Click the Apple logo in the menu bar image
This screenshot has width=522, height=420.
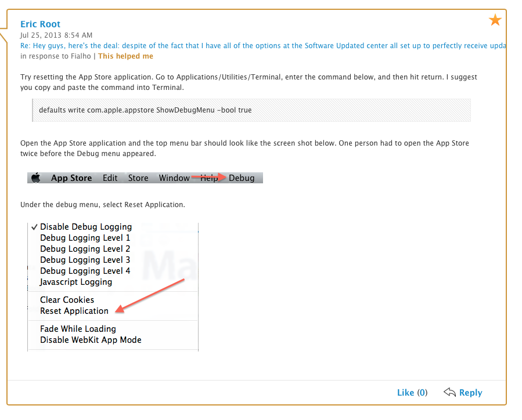pos(36,178)
